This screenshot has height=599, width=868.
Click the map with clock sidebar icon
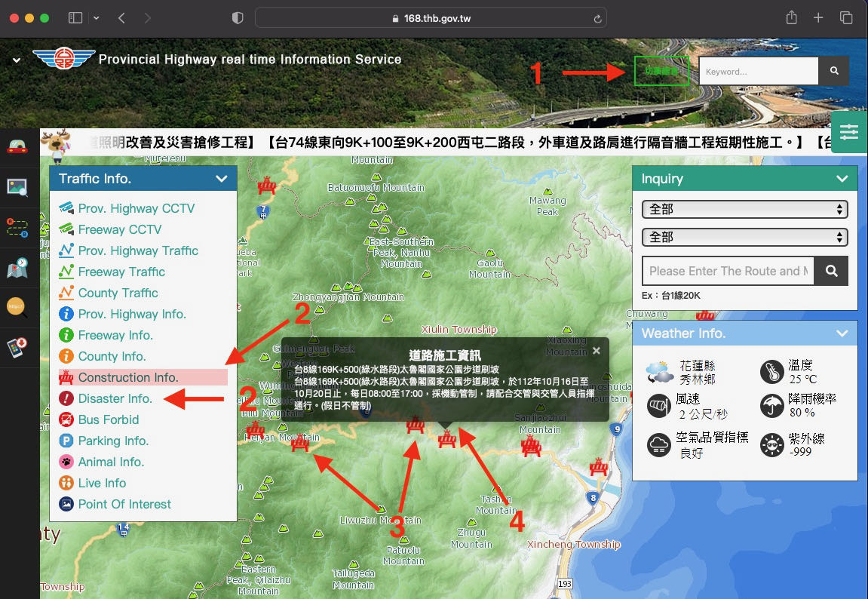coord(17,268)
